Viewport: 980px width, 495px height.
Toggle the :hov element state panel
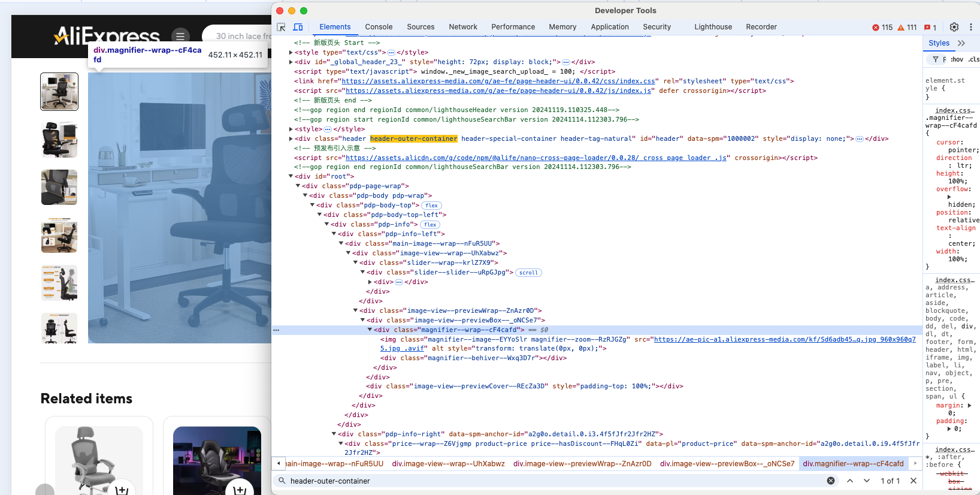tap(957, 59)
